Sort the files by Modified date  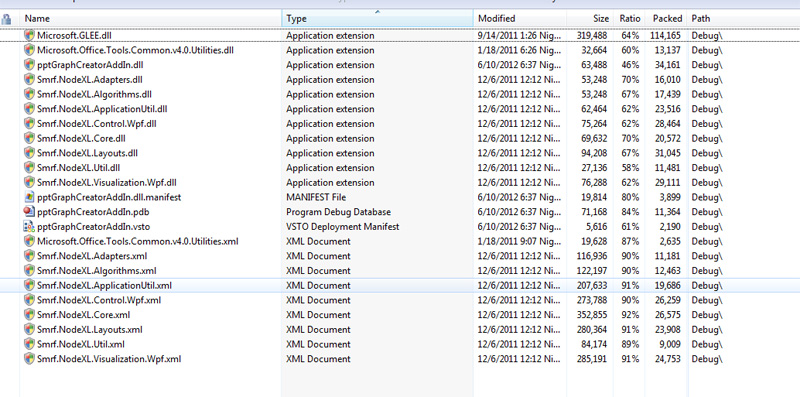pyautogui.click(x=496, y=18)
